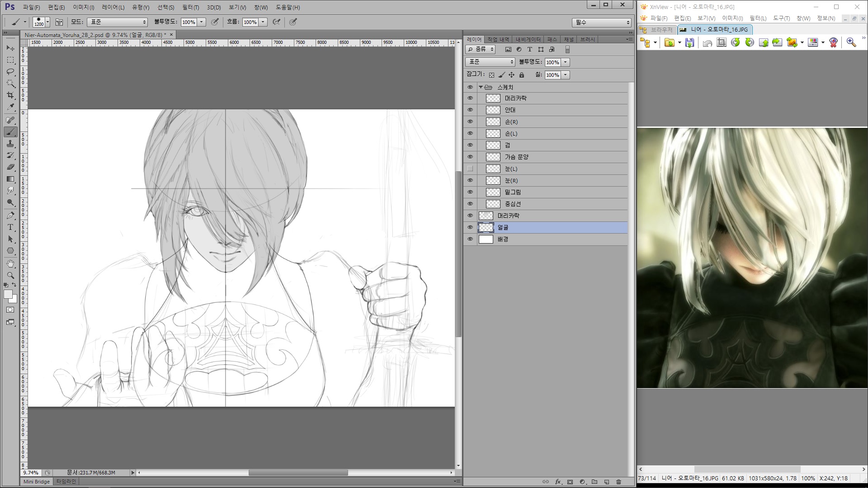Select the Eraser tool
Viewport: 868px width, 488px height.
10,167
